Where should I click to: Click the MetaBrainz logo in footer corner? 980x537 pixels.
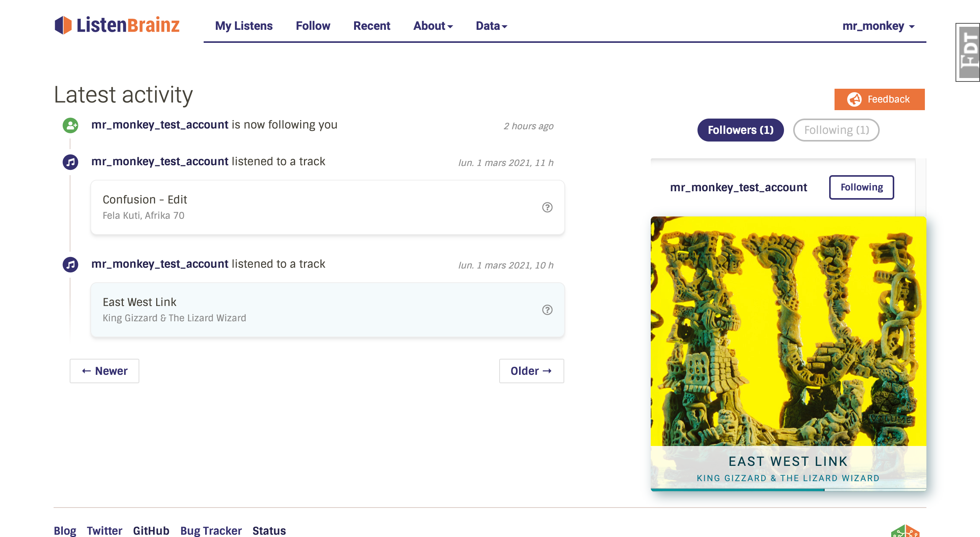tap(905, 531)
